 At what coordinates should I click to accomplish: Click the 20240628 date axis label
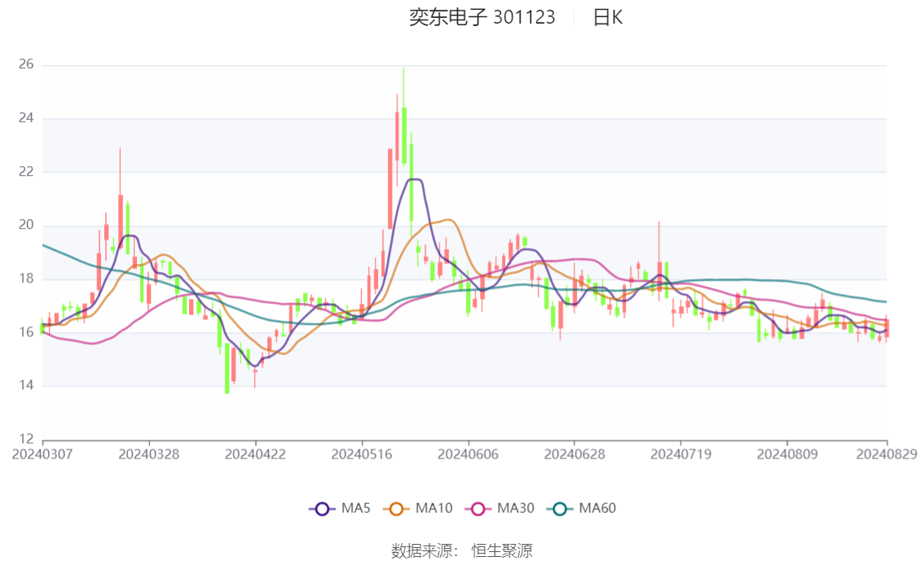pos(574,454)
